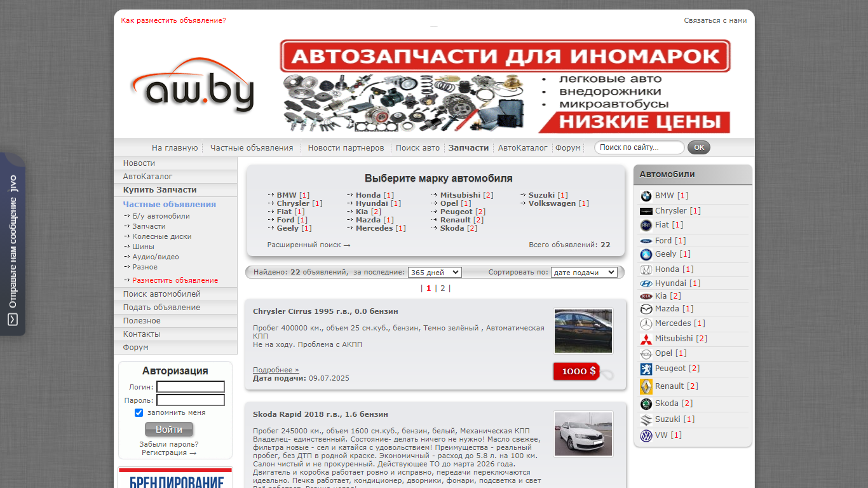Click the 'Пароль' input field

click(191, 400)
